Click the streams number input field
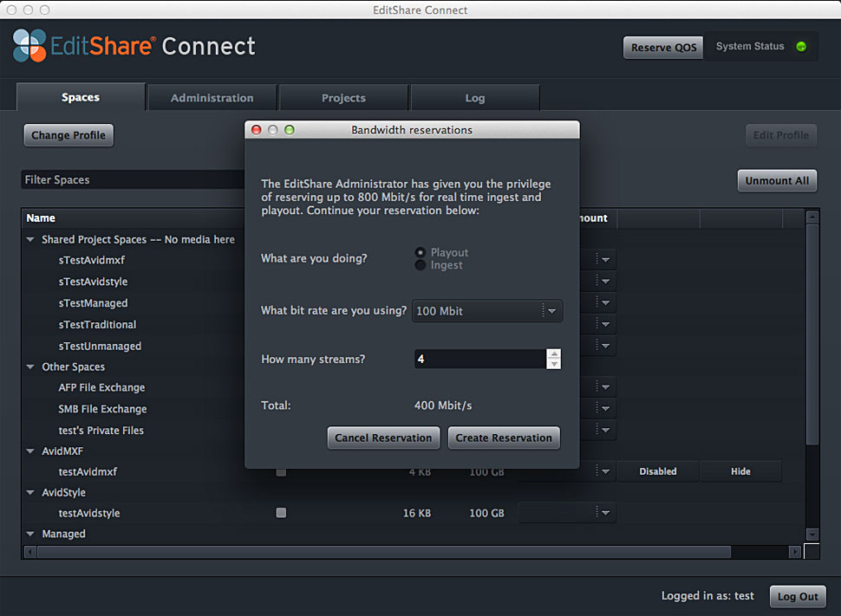This screenshot has height=616, width=841. [x=480, y=359]
